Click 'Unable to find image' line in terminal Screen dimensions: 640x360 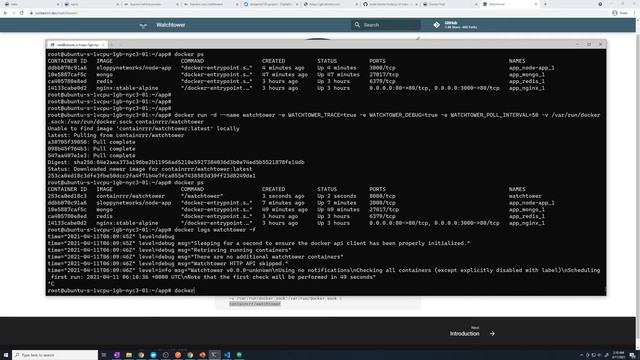point(143,128)
